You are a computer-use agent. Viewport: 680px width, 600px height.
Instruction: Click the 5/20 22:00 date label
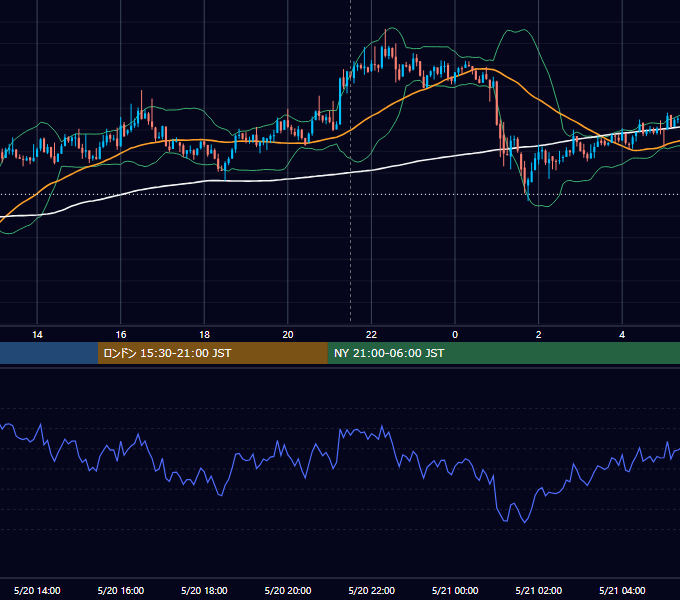click(x=372, y=590)
